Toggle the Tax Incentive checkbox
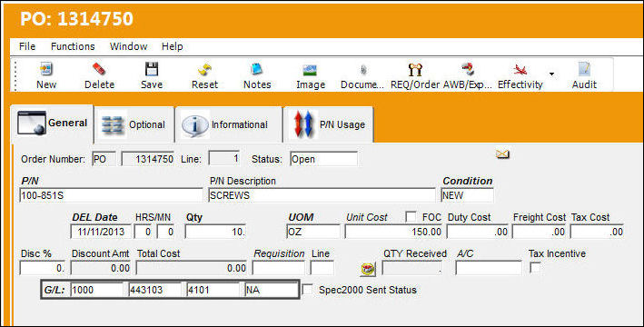 535,268
